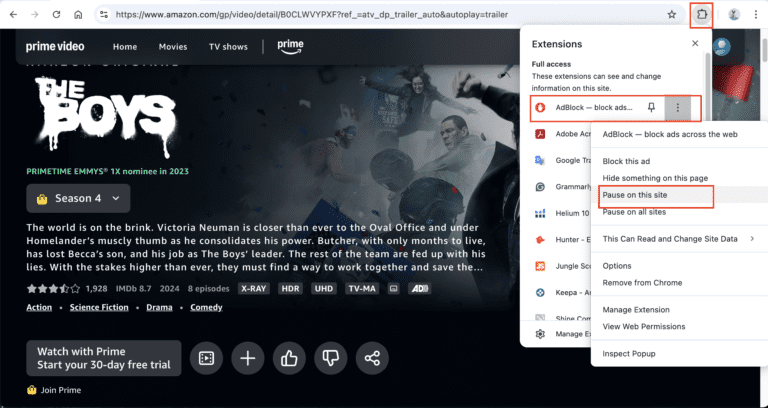Play the trailer icon button
Screen dimensions: 768x408
[x=206, y=357]
